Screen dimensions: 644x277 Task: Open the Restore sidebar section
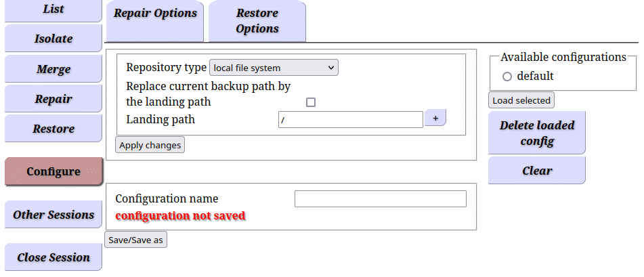pos(53,129)
